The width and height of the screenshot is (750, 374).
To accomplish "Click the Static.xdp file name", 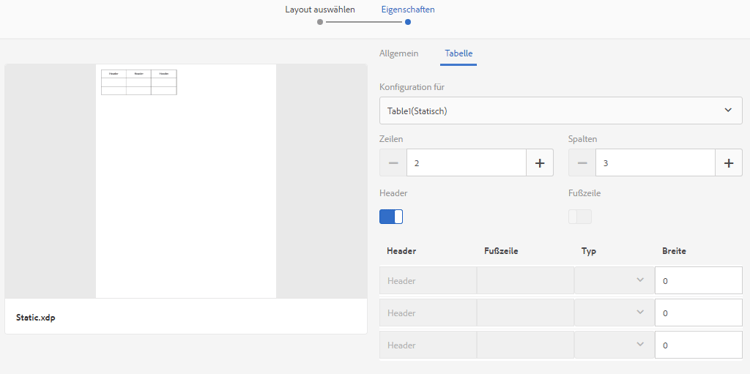I will tap(35, 317).
